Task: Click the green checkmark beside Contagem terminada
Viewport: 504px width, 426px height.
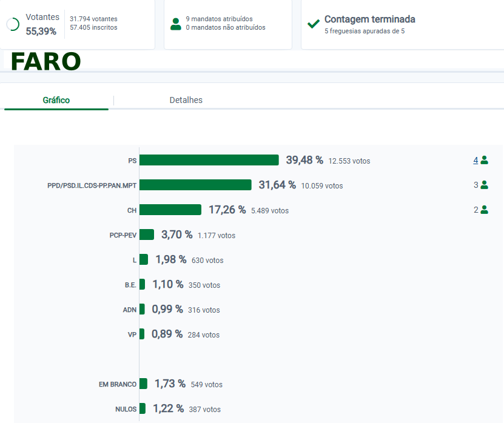Action: point(314,24)
